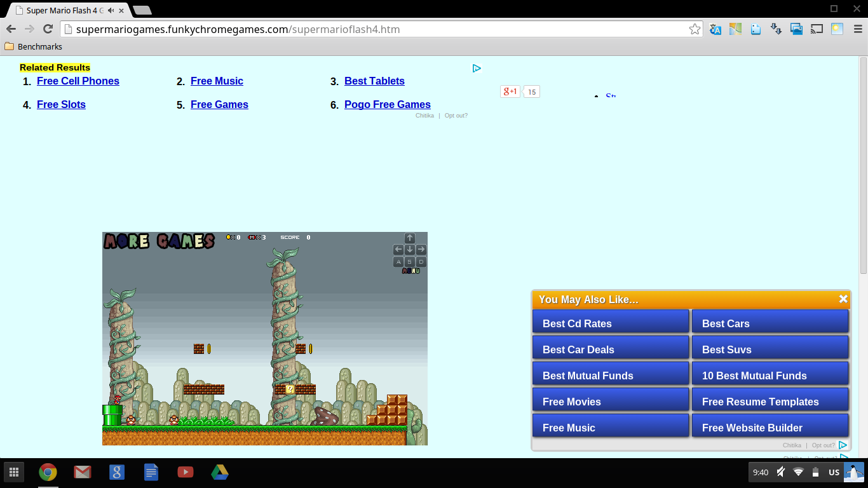868x488 pixels.
Task: Click the D key in game controls
Action: (x=421, y=262)
